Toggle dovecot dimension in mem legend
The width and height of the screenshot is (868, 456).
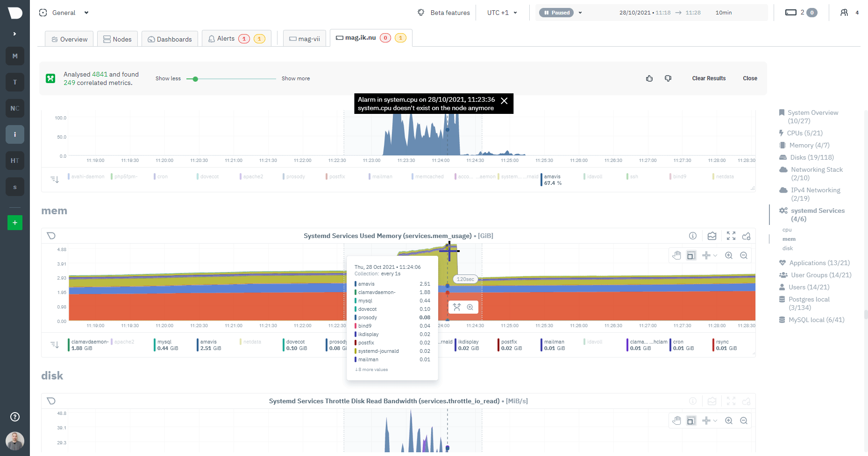[x=296, y=345]
